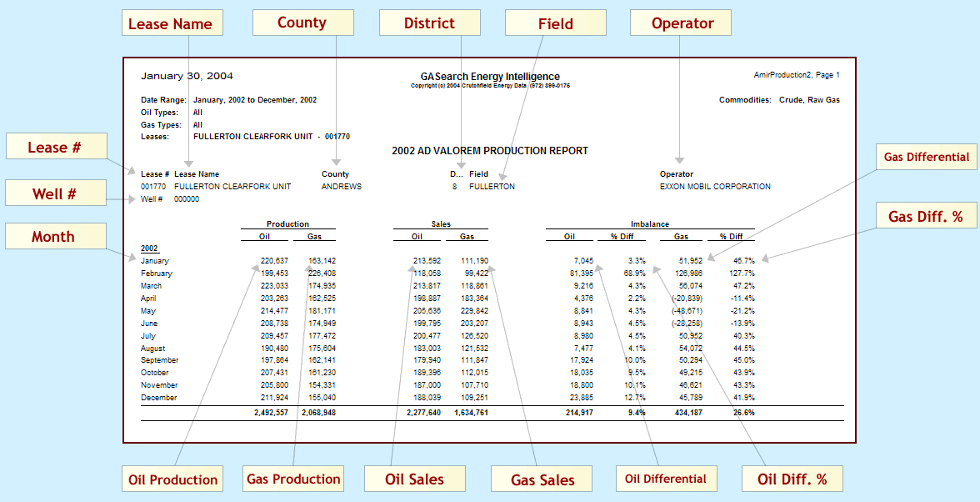Select the County callout box
This screenshot has width=980, height=502.
point(302,23)
